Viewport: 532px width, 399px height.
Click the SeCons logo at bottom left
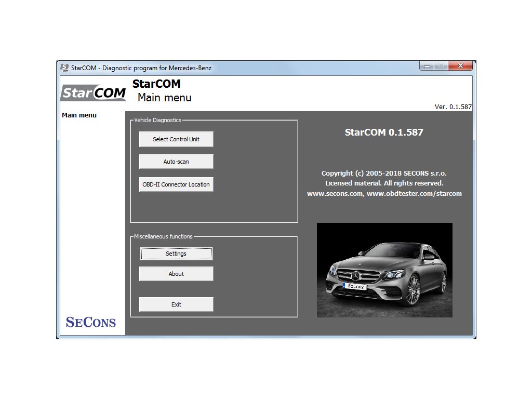[x=91, y=322]
